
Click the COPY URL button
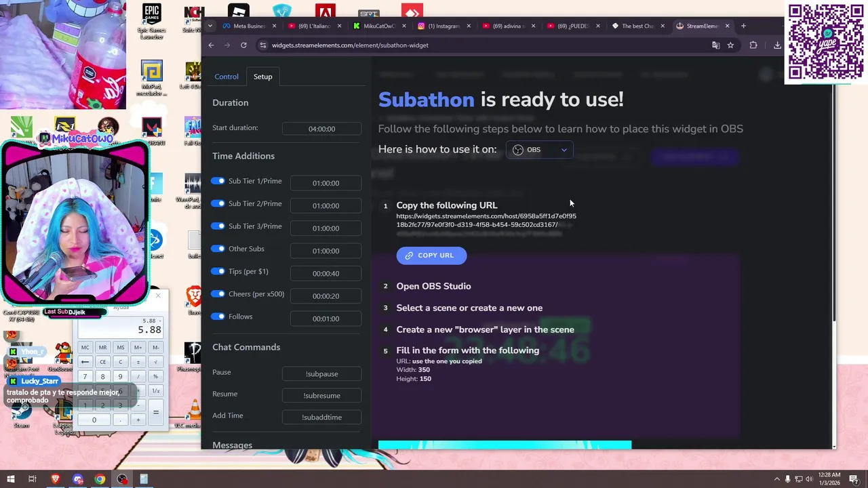click(431, 256)
